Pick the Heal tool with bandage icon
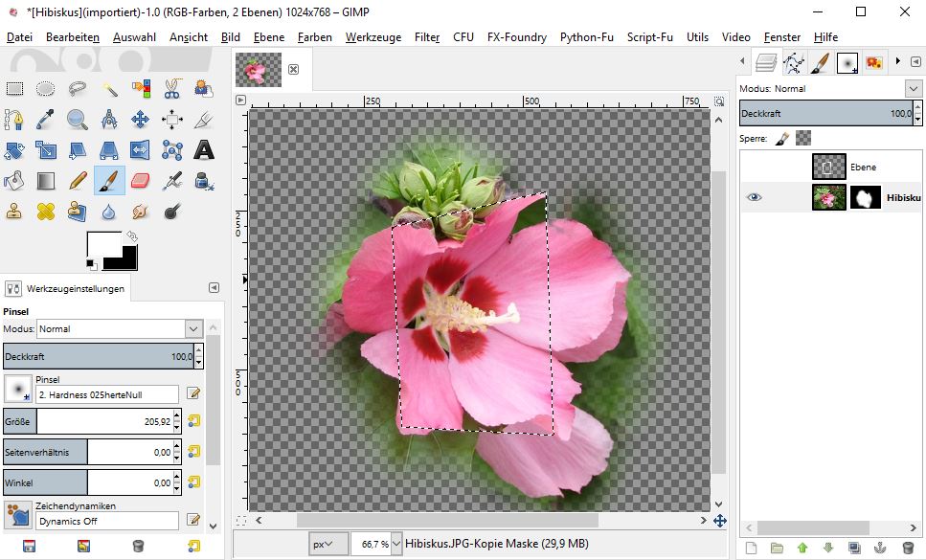Image resolution: width=926 pixels, height=560 pixels. click(x=47, y=212)
